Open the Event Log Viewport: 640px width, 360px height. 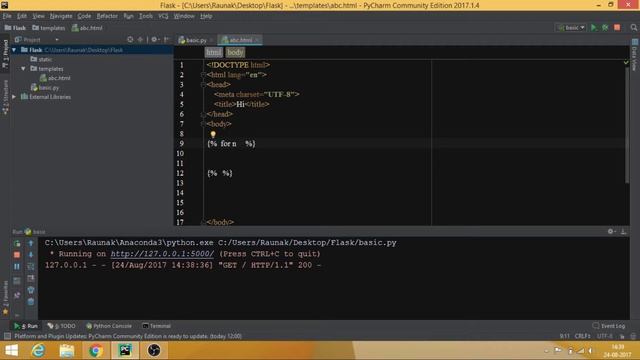coord(609,326)
